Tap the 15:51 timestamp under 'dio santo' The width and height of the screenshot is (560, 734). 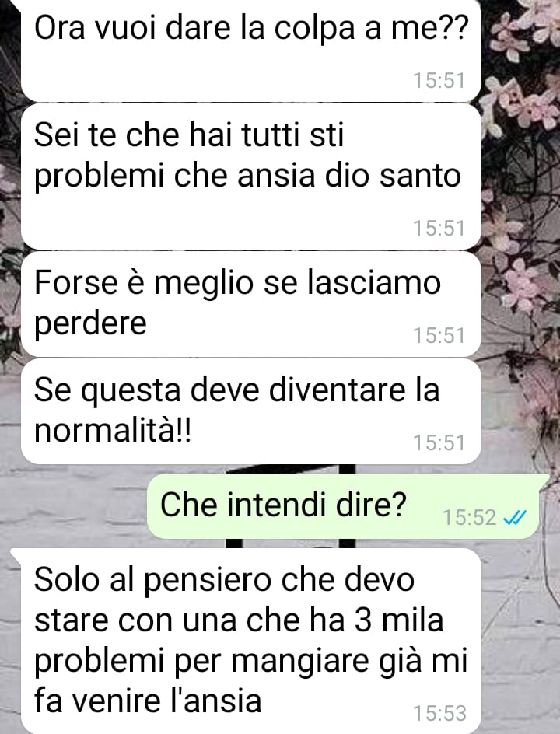(439, 229)
